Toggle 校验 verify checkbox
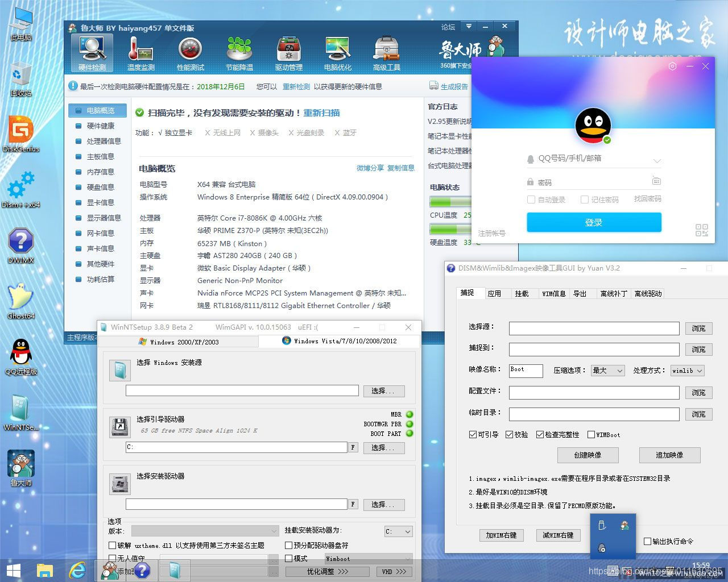 (x=509, y=434)
